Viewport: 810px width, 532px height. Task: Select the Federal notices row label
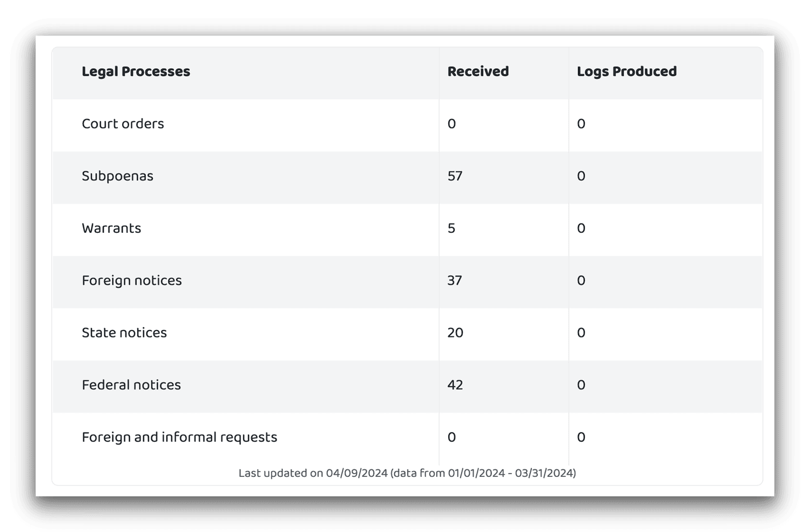click(131, 385)
